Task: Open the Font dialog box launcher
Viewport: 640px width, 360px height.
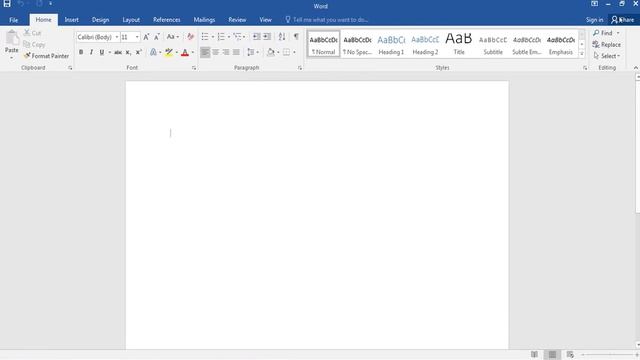Action: 194,68
